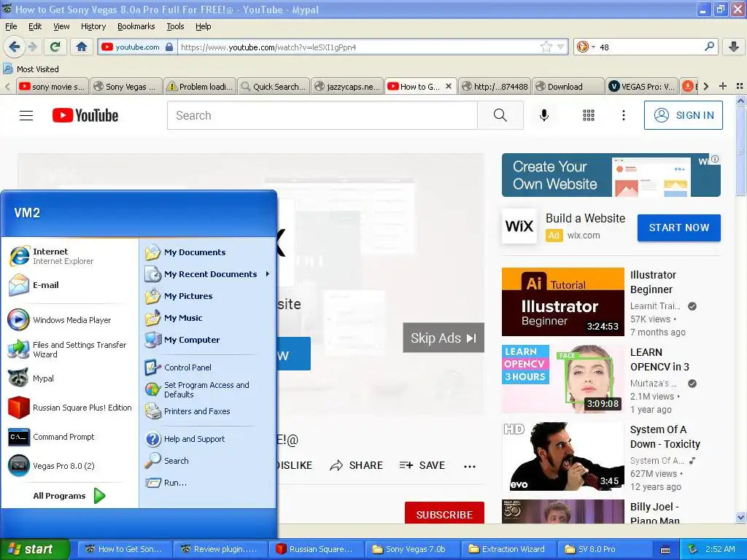Screen dimensions: 747x560
Task: Show next tabs with the right chevron
Action: pos(706,86)
